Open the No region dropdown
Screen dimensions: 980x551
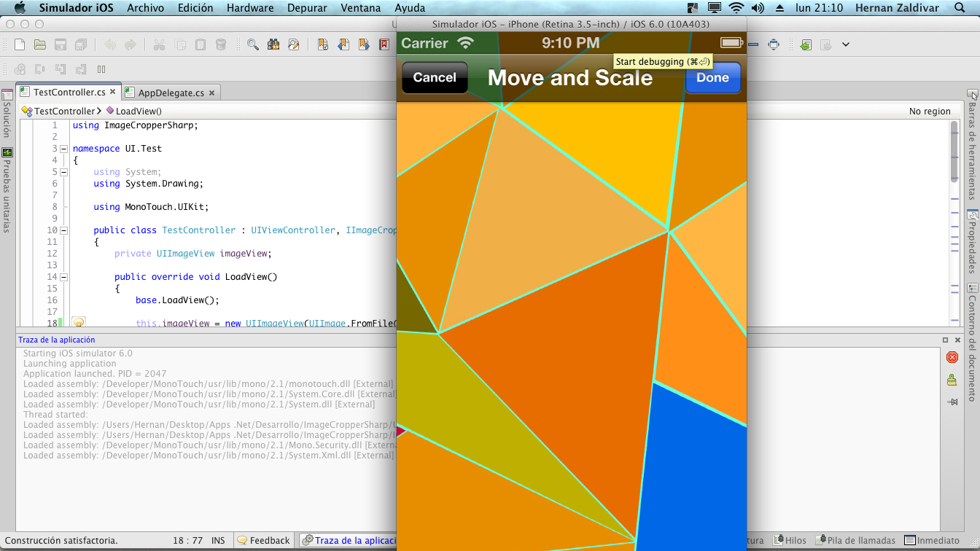click(930, 111)
